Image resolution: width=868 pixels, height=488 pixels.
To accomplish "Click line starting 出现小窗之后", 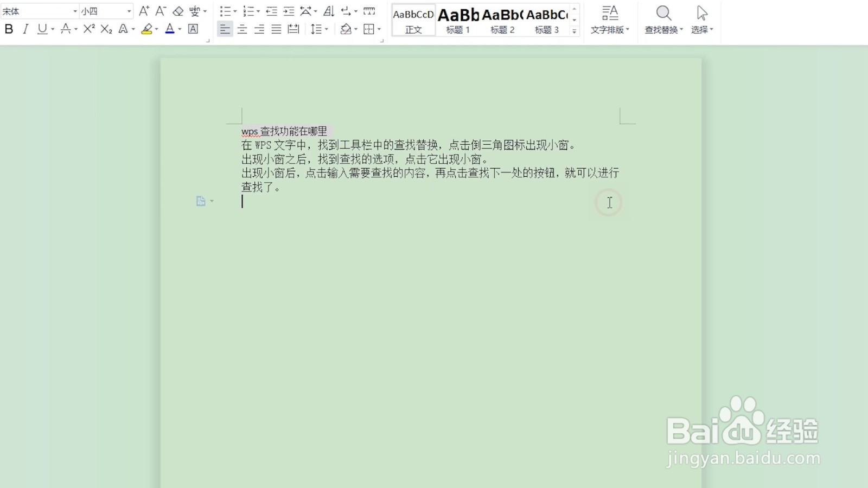I will click(365, 159).
